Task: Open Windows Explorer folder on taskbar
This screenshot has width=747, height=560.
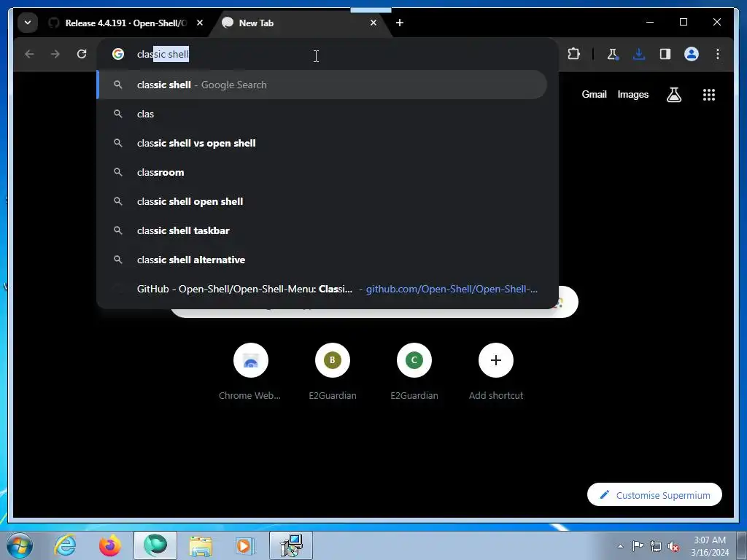Action: click(x=201, y=545)
